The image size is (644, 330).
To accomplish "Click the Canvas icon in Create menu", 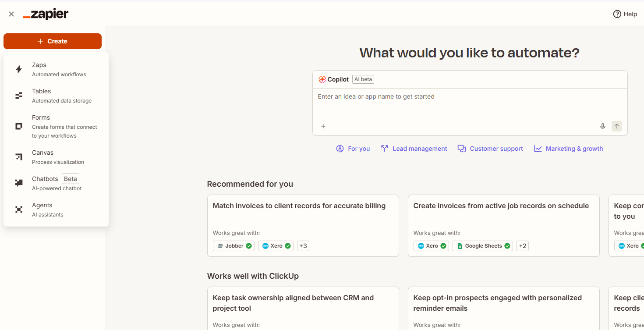I will [x=19, y=157].
